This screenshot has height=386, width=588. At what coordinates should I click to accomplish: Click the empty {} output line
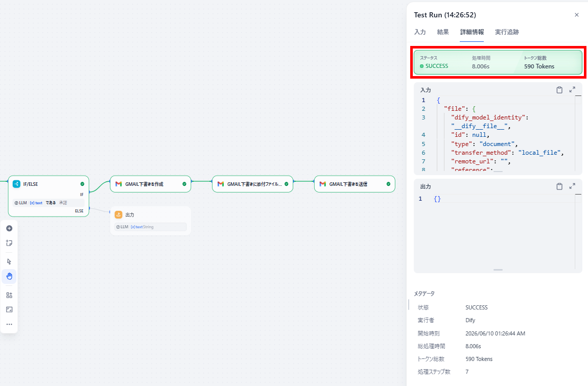pos(437,199)
